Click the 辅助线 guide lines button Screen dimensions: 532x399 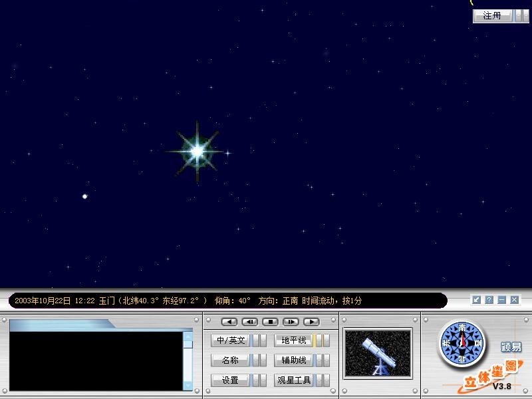tap(293, 360)
